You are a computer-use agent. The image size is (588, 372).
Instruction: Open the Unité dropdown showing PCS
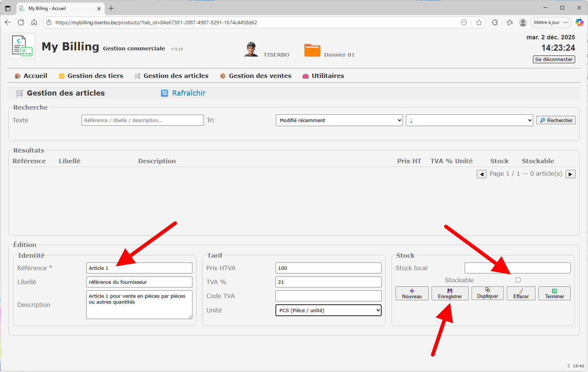point(328,310)
